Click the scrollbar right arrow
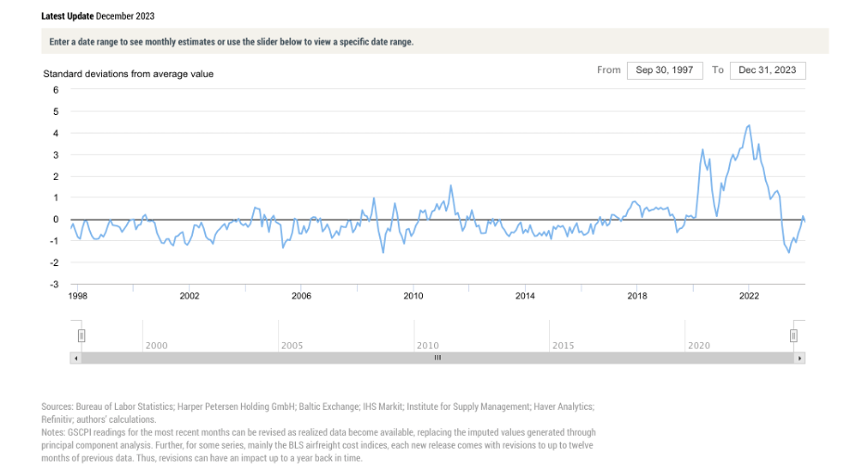Image resolution: width=868 pixels, height=471 pixels. (x=799, y=358)
